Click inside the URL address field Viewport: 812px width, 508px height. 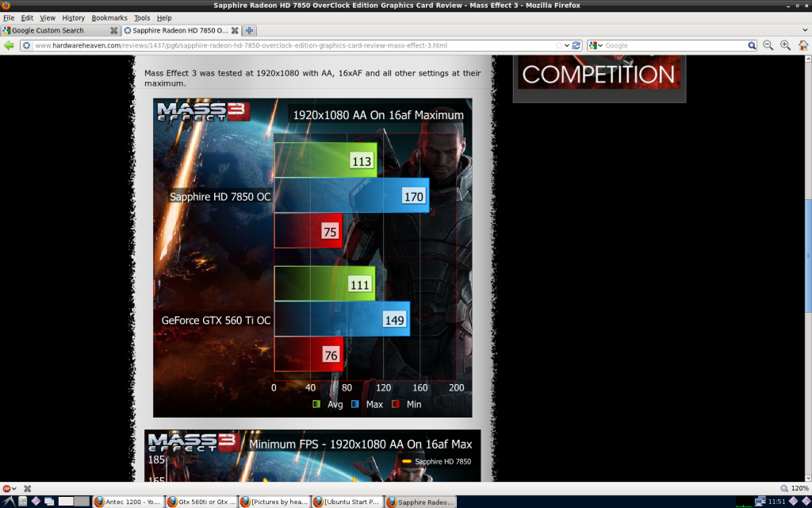(293, 45)
